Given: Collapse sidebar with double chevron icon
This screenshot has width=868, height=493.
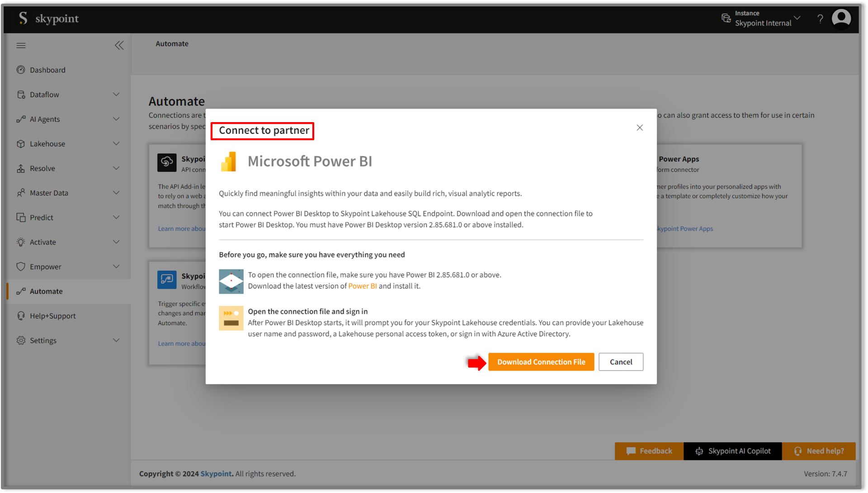Looking at the screenshot, I should 119,45.
